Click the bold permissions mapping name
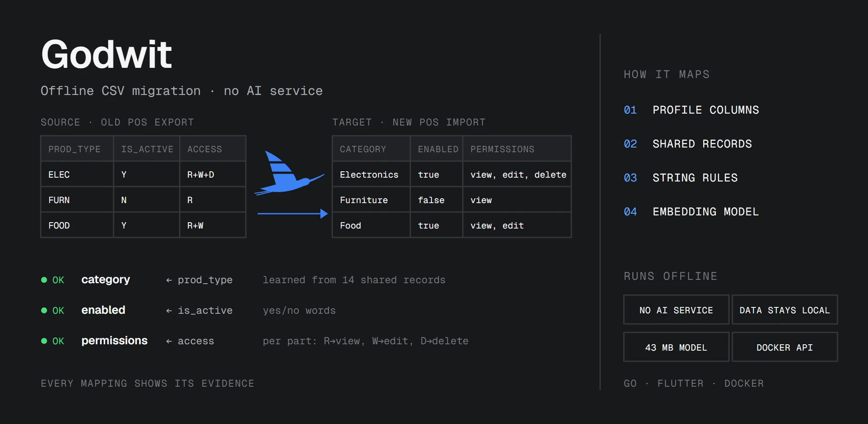 (x=114, y=341)
